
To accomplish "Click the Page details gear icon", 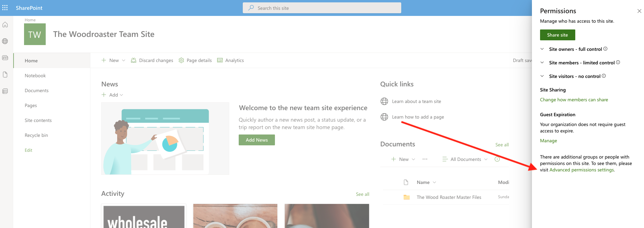I will (x=181, y=60).
